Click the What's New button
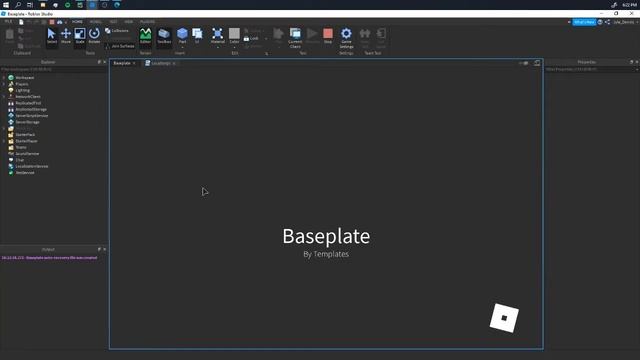Screen dimensions: 640x360 584,22
